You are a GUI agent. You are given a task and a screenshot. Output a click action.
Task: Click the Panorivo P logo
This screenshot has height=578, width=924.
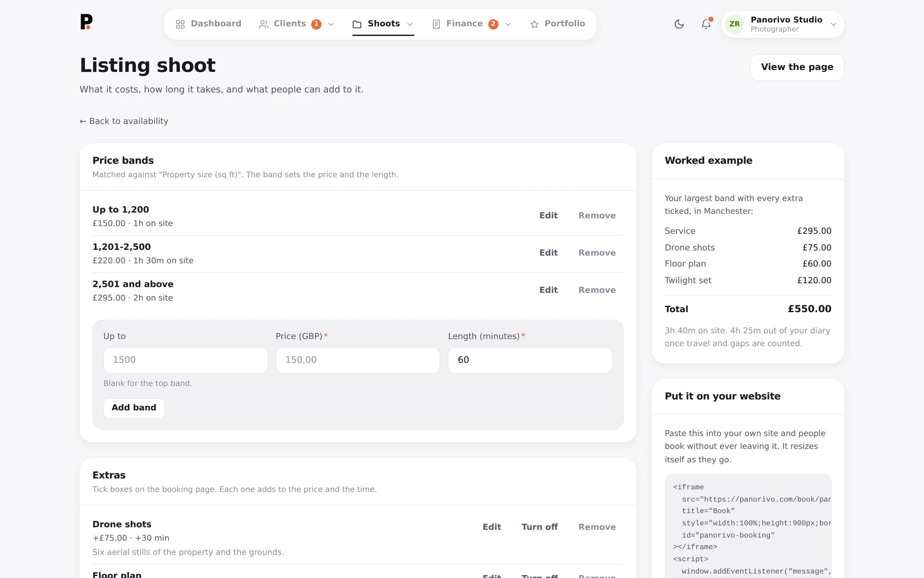pos(86,22)
